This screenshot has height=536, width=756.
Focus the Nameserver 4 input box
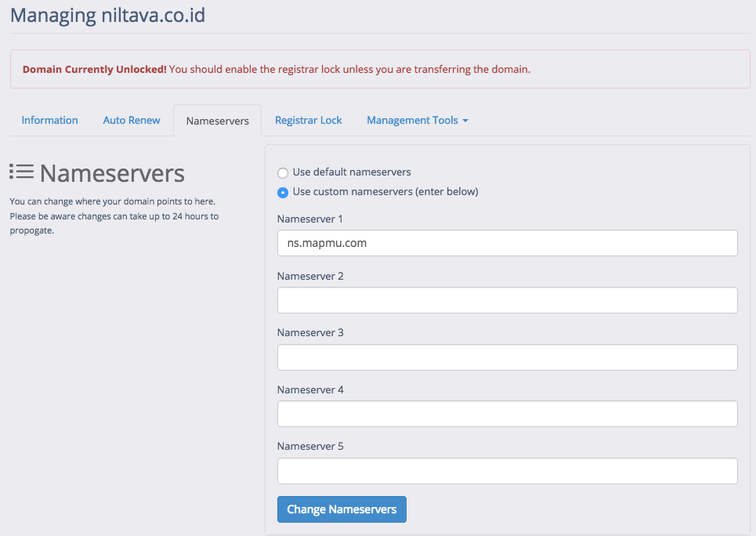coord(507,414)
